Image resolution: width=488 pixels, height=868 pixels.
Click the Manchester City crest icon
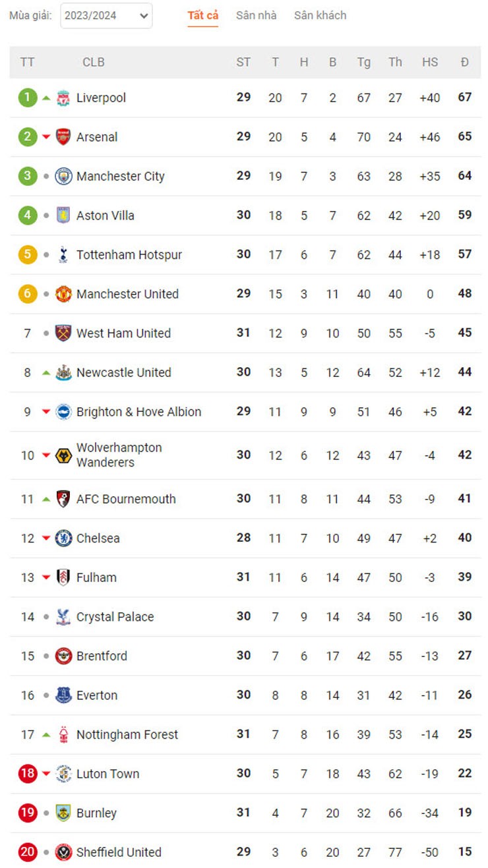point(63,176)
